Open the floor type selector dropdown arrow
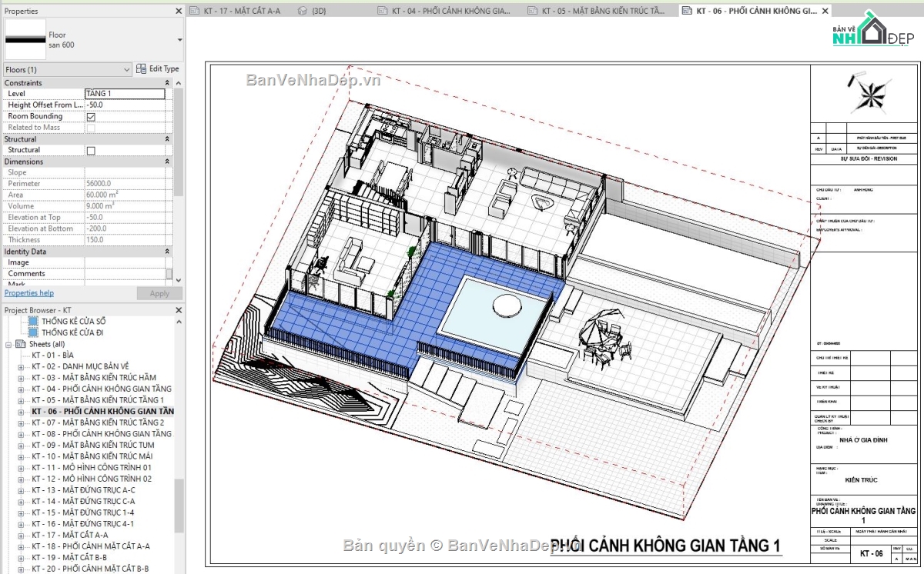 [x=179, y=39]
